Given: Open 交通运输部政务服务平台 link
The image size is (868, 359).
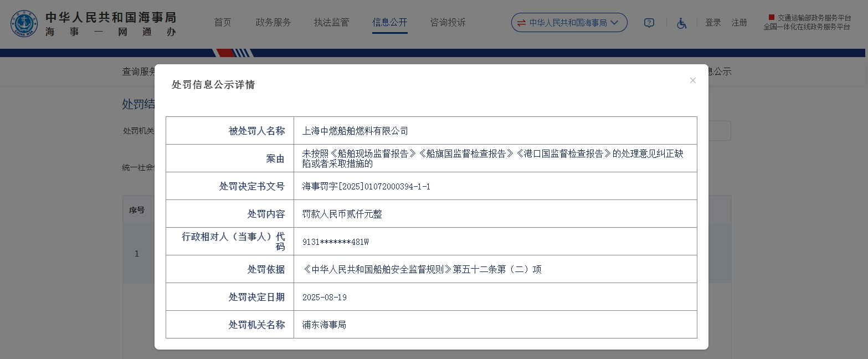Looking at the screenshot, I should pos(814,18).
